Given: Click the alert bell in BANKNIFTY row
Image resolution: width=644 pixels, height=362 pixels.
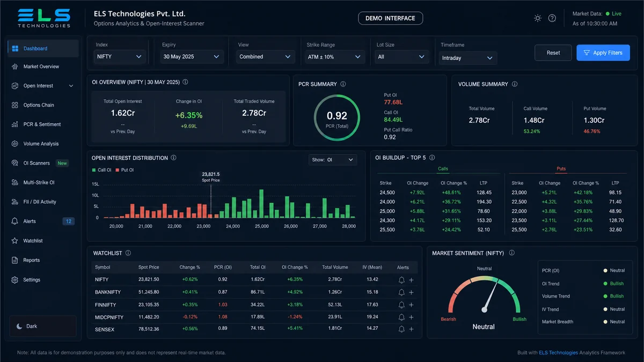Looking at the screenshot, I should [401, 292].
